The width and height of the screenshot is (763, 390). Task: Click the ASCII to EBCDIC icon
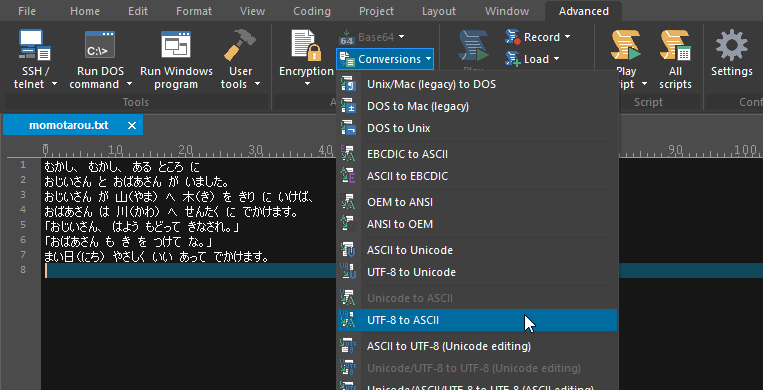tap(349, 176)
